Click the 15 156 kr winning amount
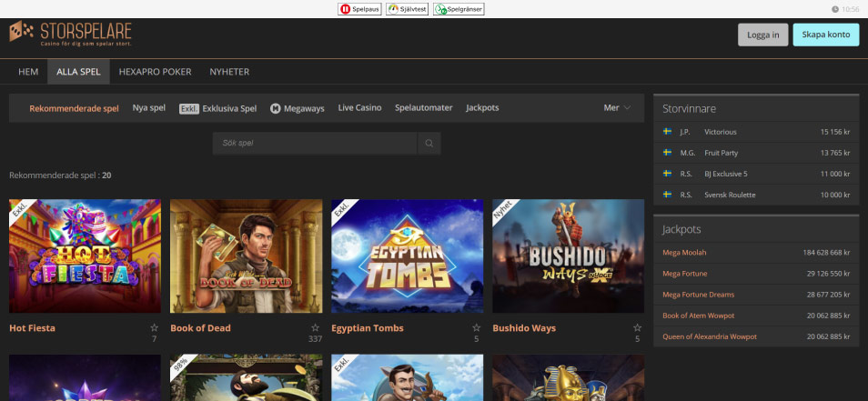Viewport: 868px width, 401px height. click(835, 132)
